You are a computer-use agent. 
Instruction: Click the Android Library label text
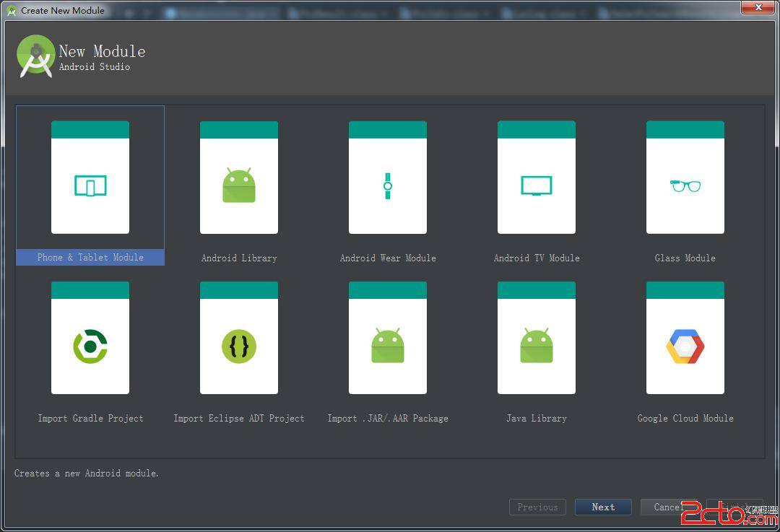pos(239,258)
